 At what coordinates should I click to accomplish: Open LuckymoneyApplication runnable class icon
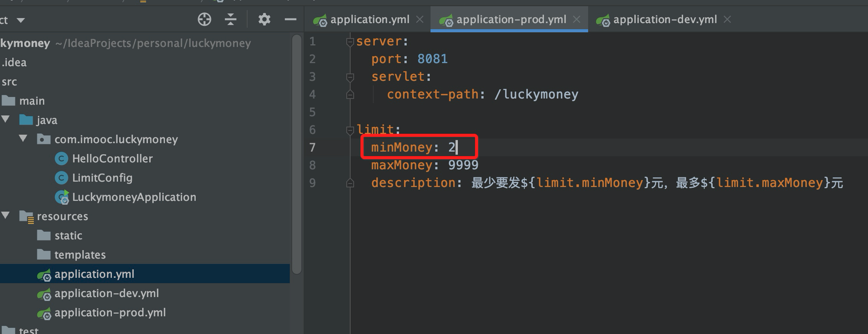click(62, 197)
